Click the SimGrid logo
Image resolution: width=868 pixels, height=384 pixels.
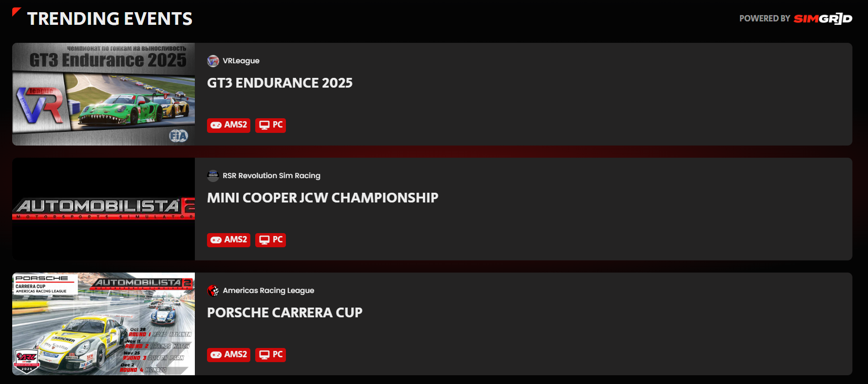tap(823, 18)
